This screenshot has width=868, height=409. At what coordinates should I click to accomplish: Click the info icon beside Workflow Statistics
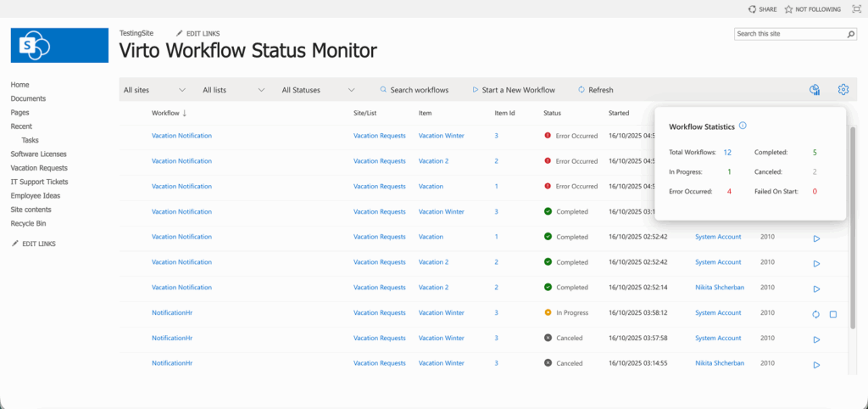pyautogui.click(x=743, y=126)
